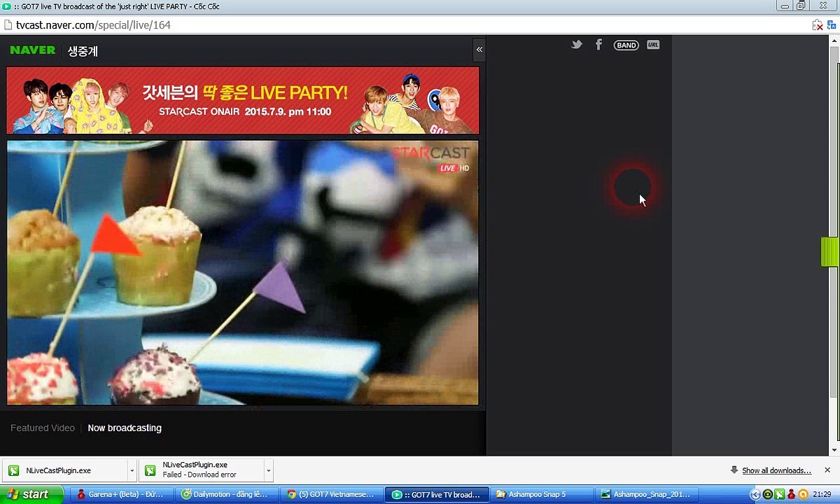Click the failed NLiveCastPlugin.exe download item
Viewport: 840px width, 504px height.
click(x=201, y=470)
